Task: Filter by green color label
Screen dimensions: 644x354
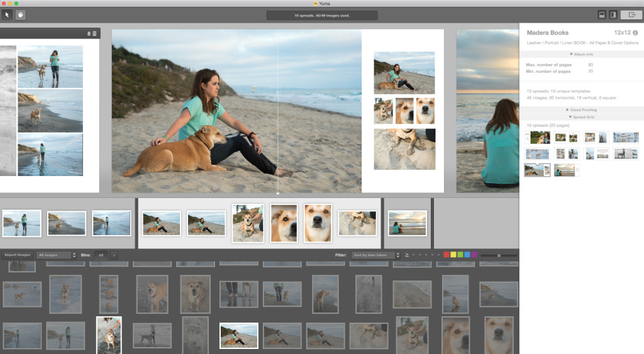Action: [460, 255]
